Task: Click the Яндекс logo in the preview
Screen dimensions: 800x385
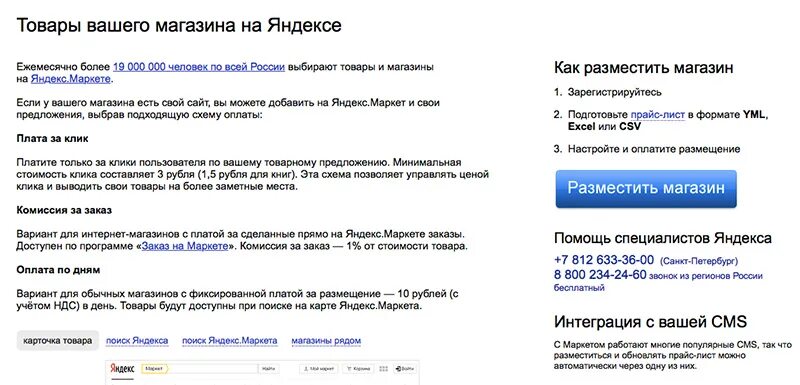Action: tap(122, 369)
